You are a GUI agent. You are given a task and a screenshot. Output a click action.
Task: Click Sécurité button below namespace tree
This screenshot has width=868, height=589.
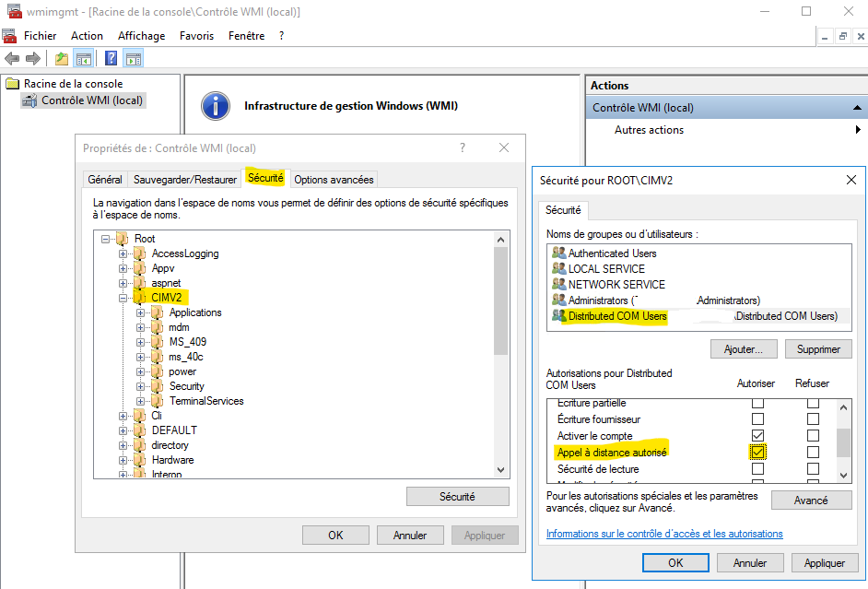pyautogui.click(x=457, y=497)
